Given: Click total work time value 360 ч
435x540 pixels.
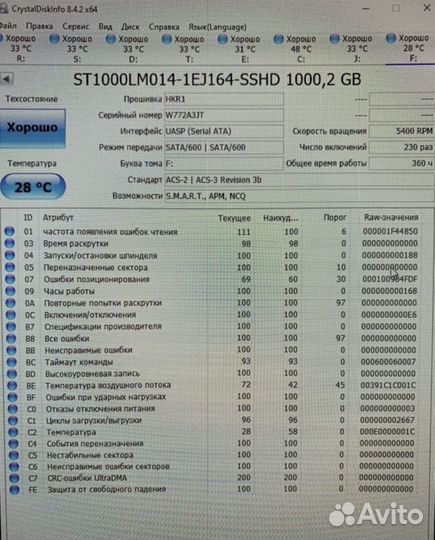Looking at the screenshot, I should tap(401, 163).
